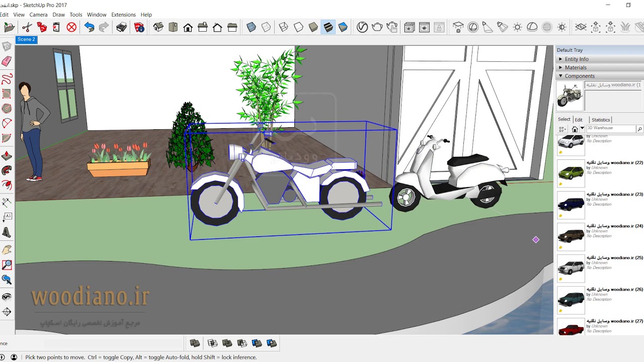Click the Cut scissors icon
The image size is (644, 362).
[27, 27]
